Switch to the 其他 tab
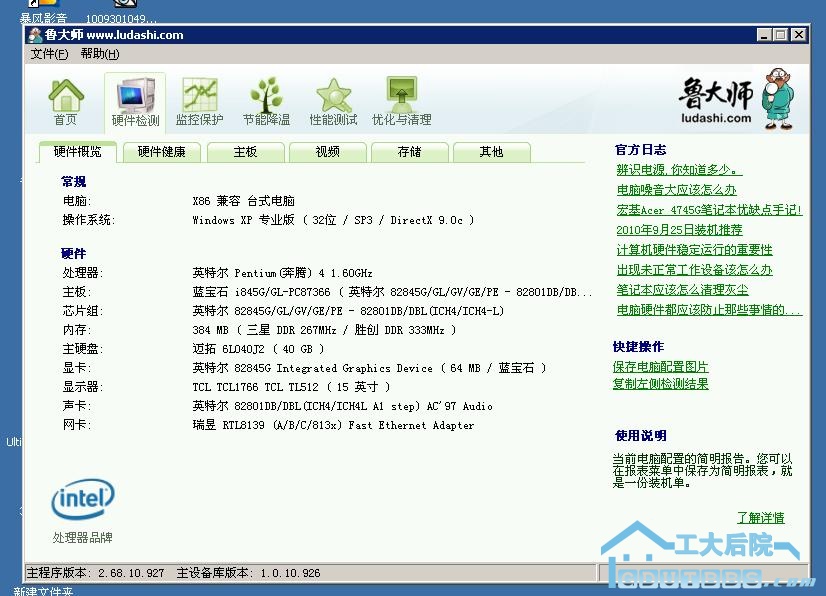Viewport: 826px width, 596px height. [x=491, y=152]
